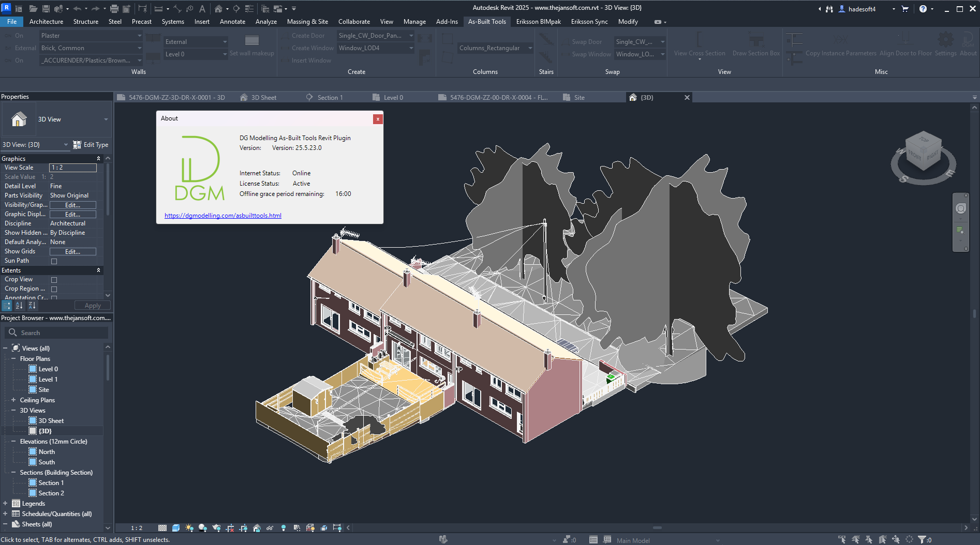Viewport: 980px width, 545px height.
Task: Open the Autodesk App Store cart icon
Action: coord(905,9)
